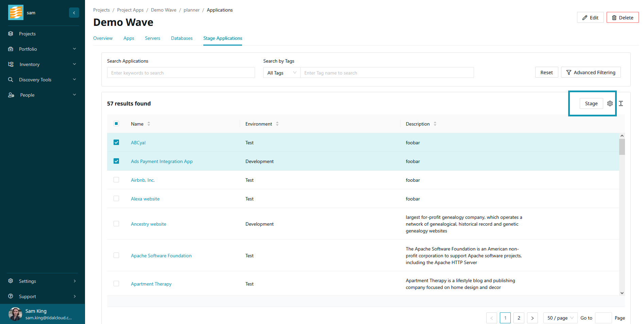Toggle the select-all header checkbox

click(x=116, y=124)
